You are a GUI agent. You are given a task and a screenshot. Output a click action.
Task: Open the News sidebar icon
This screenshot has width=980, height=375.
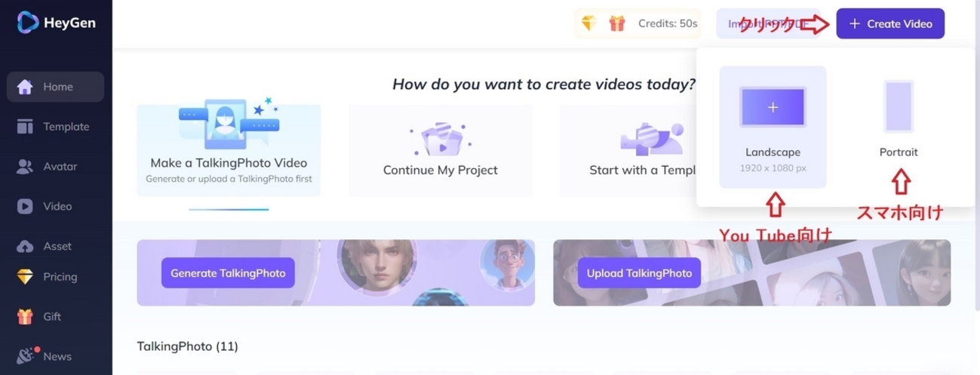tap(25, 356)
